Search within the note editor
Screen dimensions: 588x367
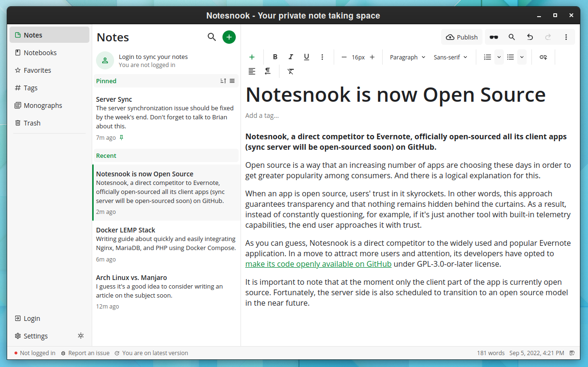click(512, 37)
